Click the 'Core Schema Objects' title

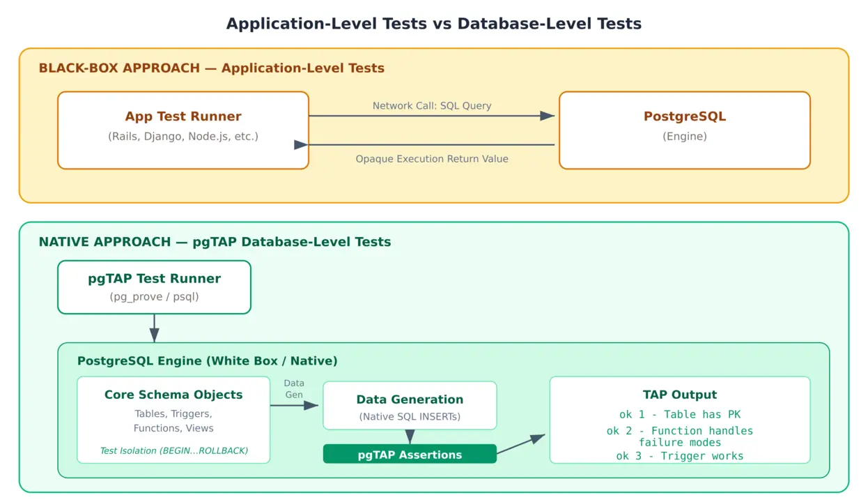pos(173,395)
